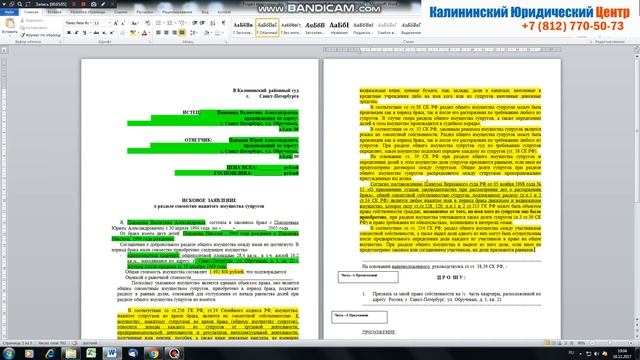This screenshot has width=640, height=360.
Task: Increase font size with the grow A button
Action: [116, 23]
